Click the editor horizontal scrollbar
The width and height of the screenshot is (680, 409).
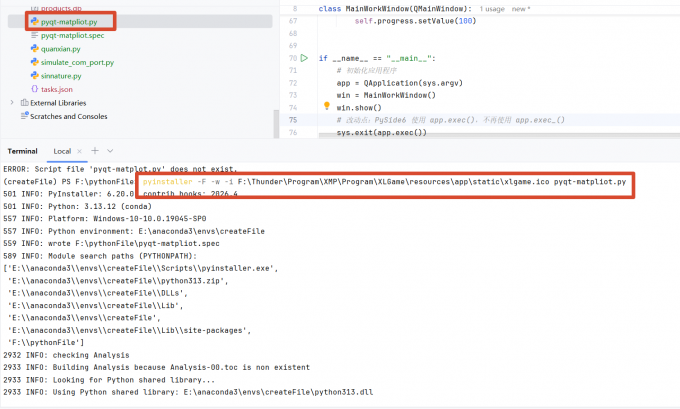(x=499, y=136)
